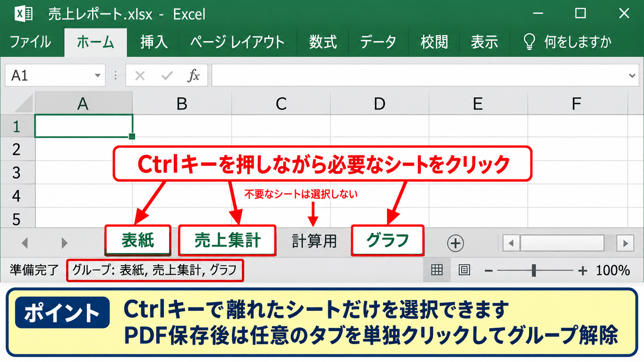Switch to Page Layout view icon
Image resolution: width=644 pixels, height=362 pixels.
point(464,270)
